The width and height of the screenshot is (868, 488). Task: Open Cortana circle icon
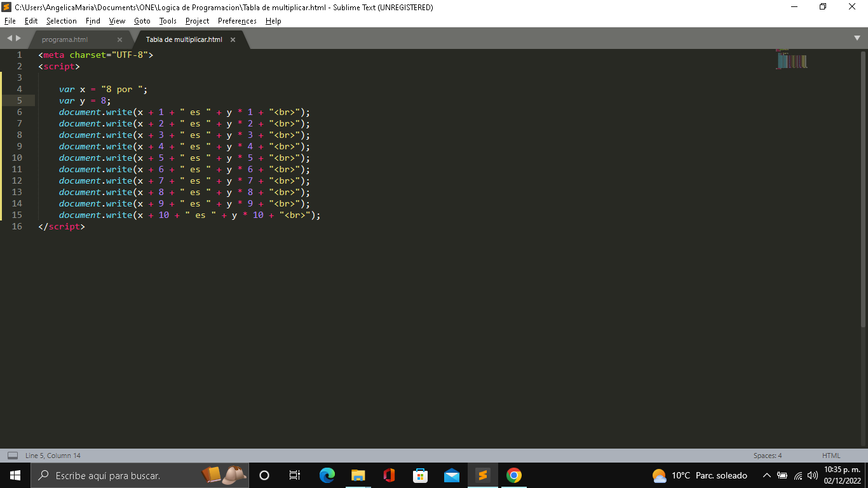[265, 475]
